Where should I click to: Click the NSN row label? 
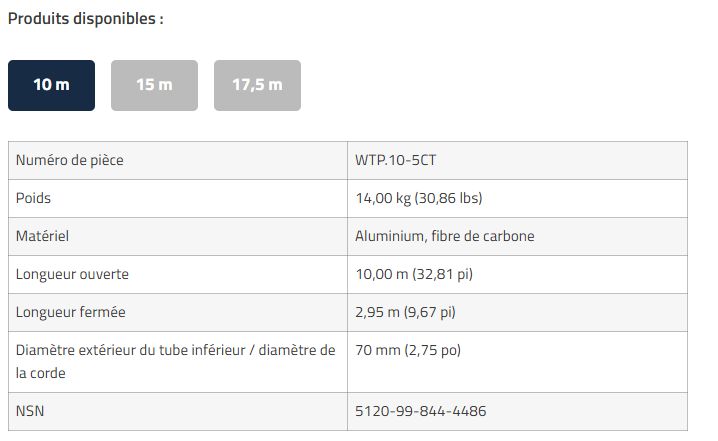pos(31,411)
